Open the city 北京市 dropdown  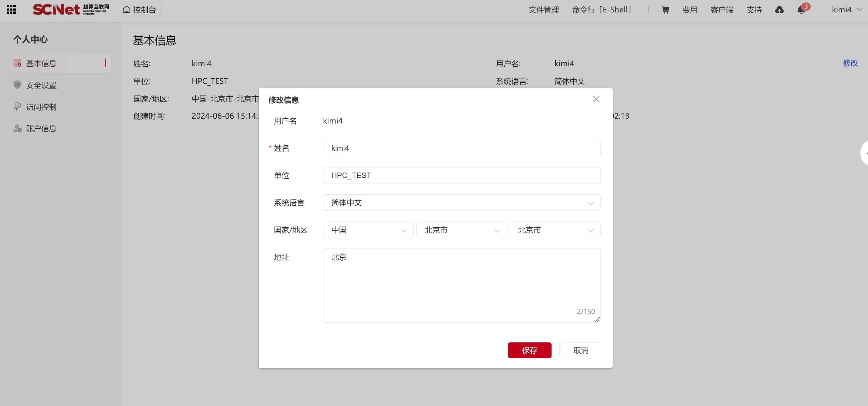[555, 230]
